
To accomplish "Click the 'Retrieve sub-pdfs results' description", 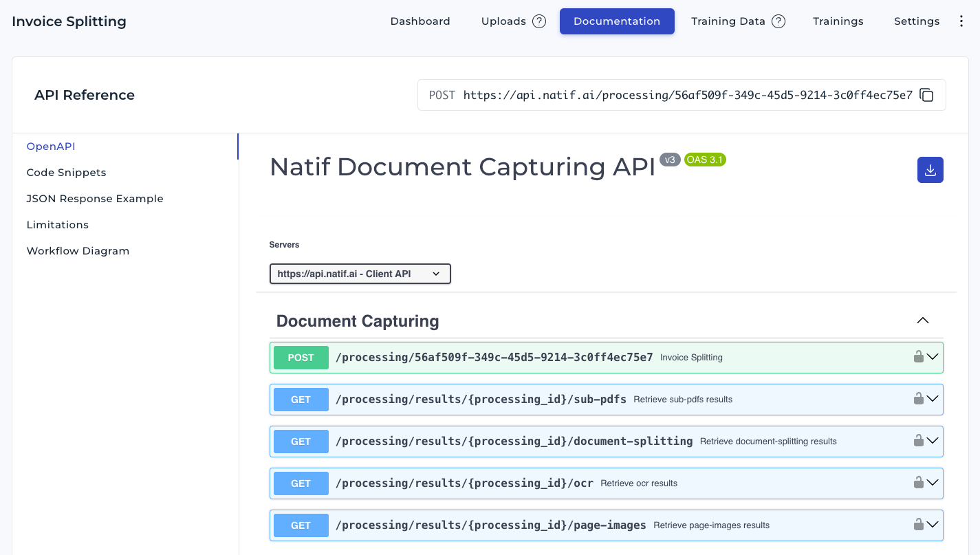I will [683, 400].
